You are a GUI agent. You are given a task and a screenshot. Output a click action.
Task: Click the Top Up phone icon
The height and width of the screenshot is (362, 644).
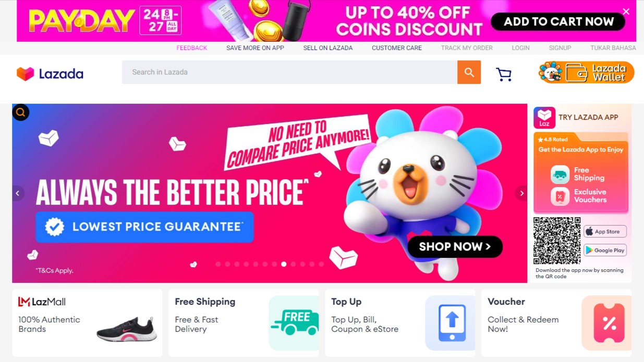pyautogui.click(x=451, y=323)
